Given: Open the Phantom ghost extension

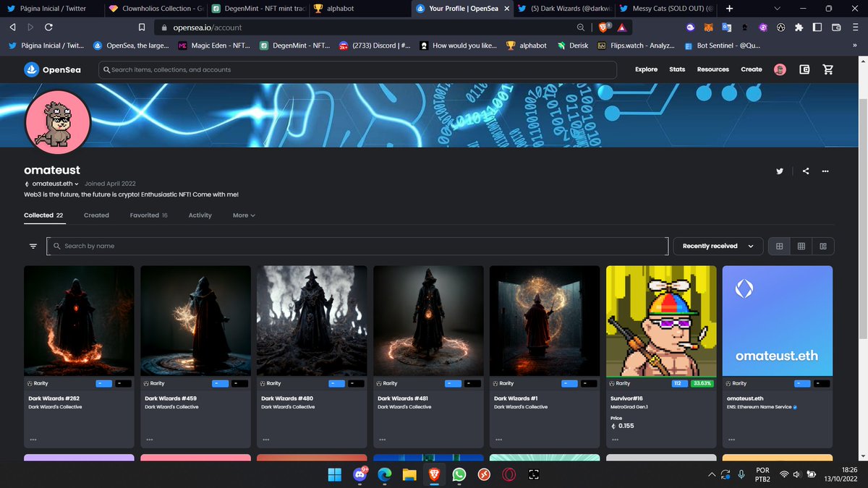Looking at the screenshot, I should click(x=691, y=27).
